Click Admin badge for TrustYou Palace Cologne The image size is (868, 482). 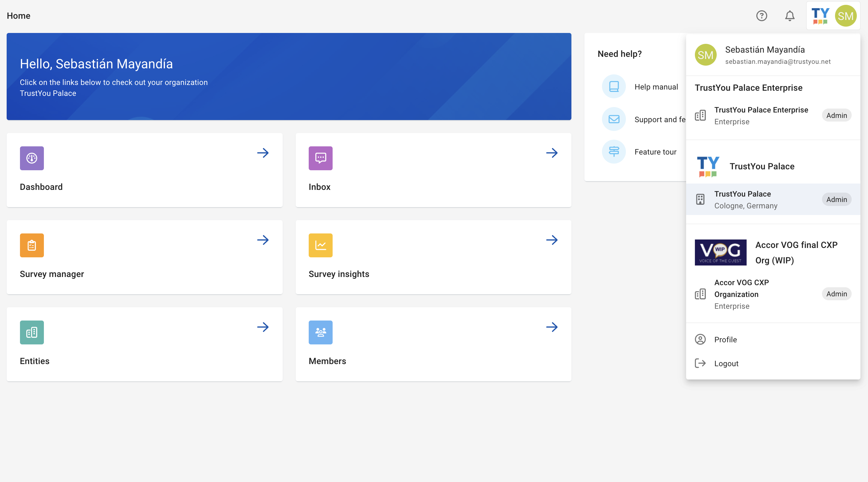[836, 200]
